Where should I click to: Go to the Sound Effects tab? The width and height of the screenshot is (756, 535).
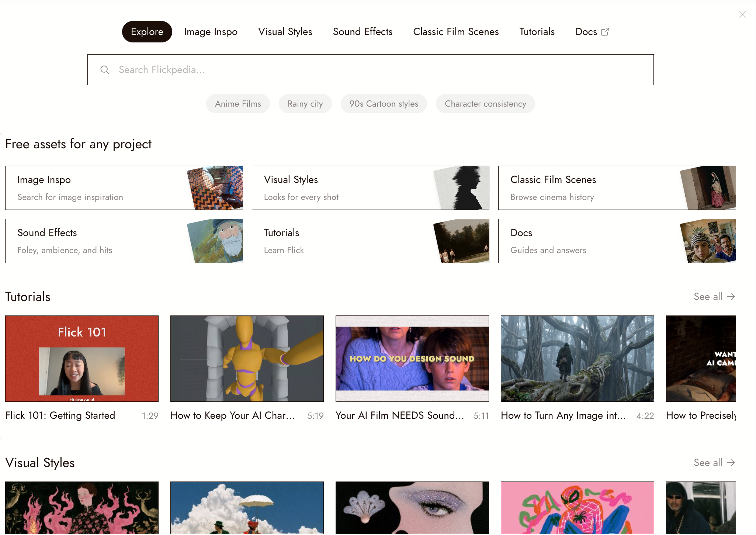363,32
